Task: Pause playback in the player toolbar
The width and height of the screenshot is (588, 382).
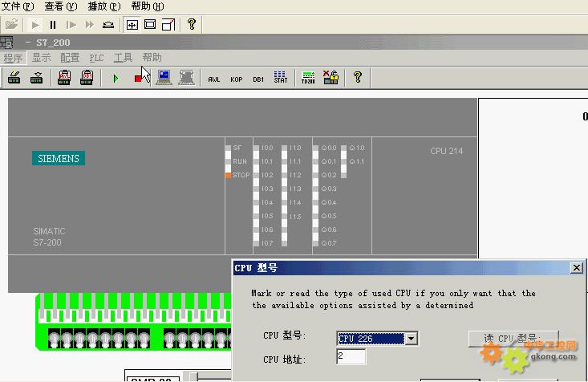Action: click(53, 25)
